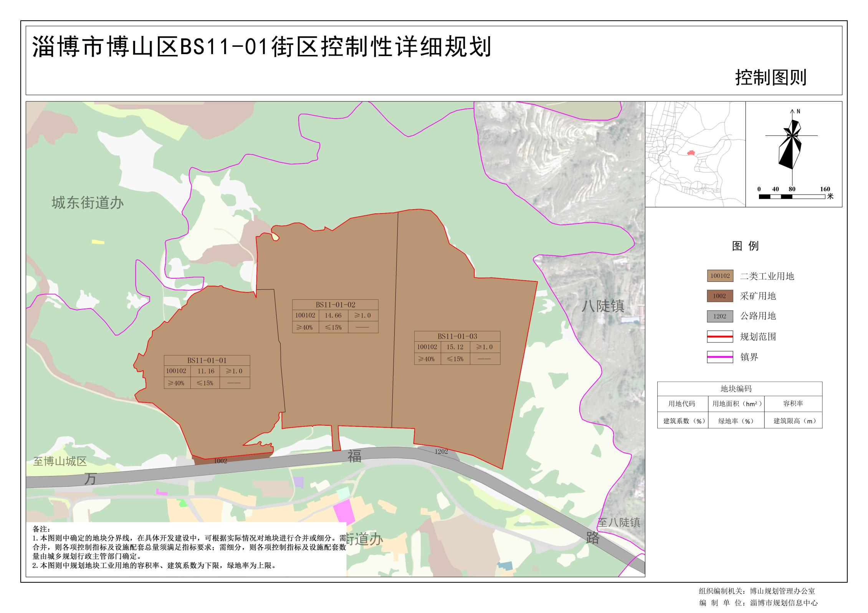This screenshot has width=868, height=613.
Task: Click the 控制图则 subtitle text
Action: [x=770, y=78]
